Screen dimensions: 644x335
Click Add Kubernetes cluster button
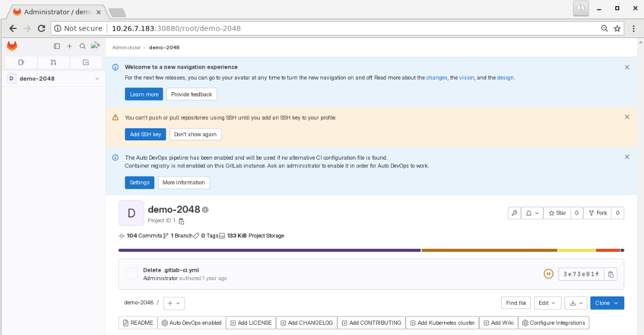pos(442,323)
